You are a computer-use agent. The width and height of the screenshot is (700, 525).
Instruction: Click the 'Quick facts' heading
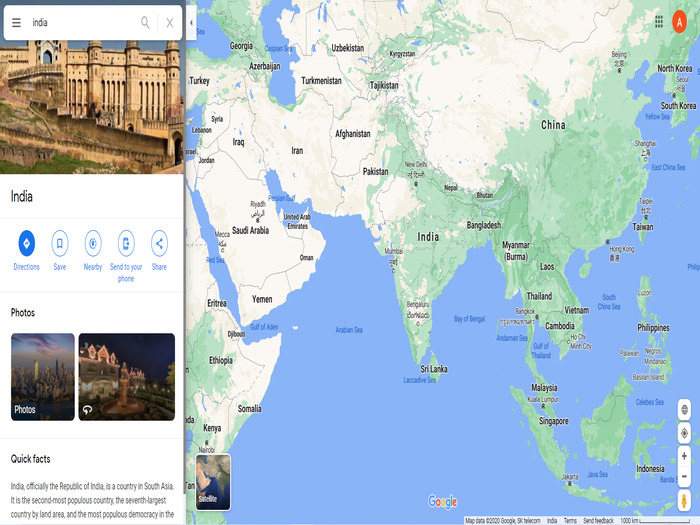30,459
